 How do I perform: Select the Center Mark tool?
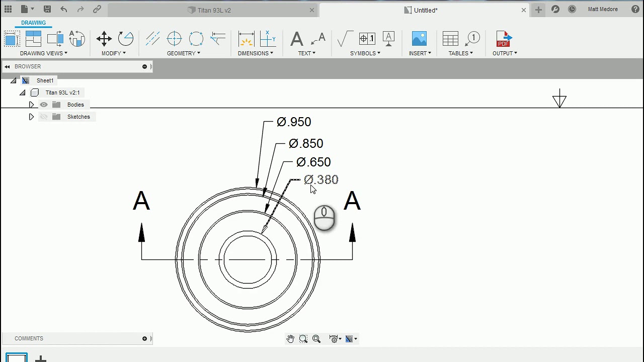tap(174, 39)
